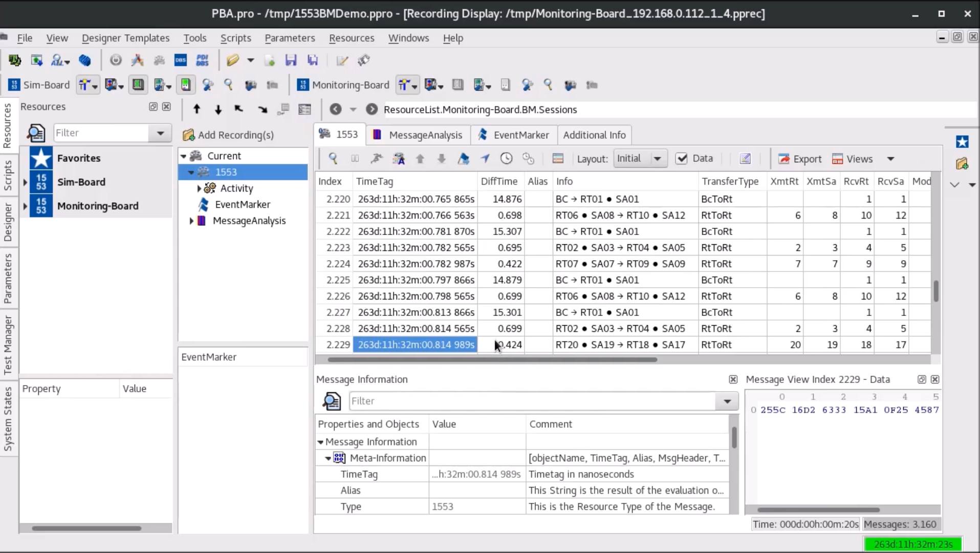This screenshot has width=980, height=553.
Task: Switch to the Additional Info tab
Action: coord(594,135)
